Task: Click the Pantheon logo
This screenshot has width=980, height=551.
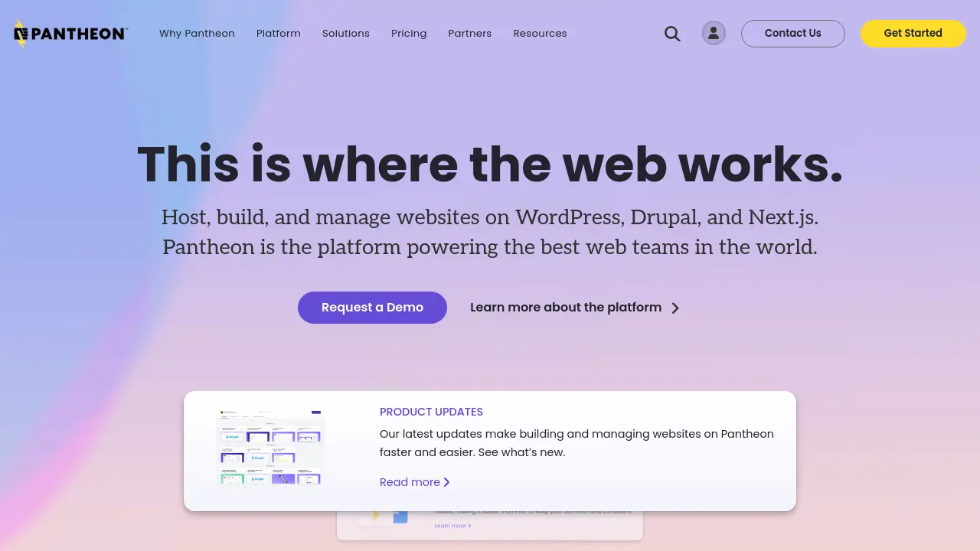Action: point(70,34)
